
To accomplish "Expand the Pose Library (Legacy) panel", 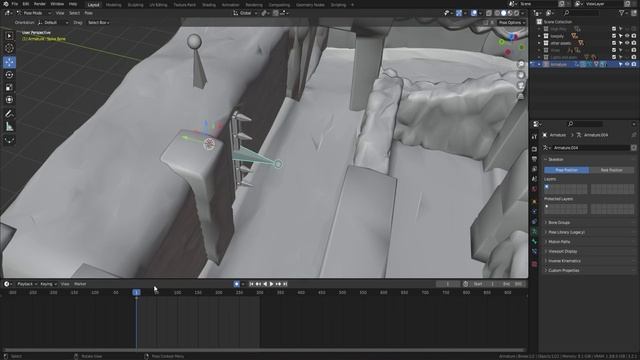I will tap(566, 232).
